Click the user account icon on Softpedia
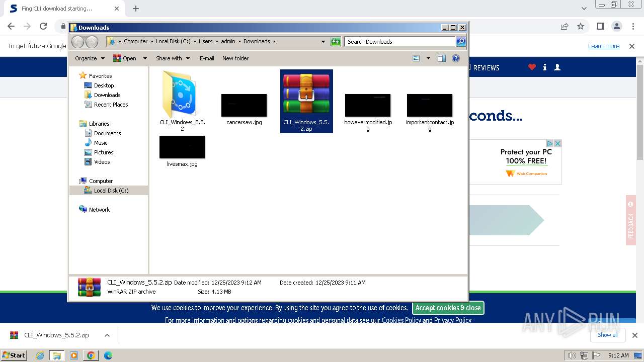 click(557, 67)
